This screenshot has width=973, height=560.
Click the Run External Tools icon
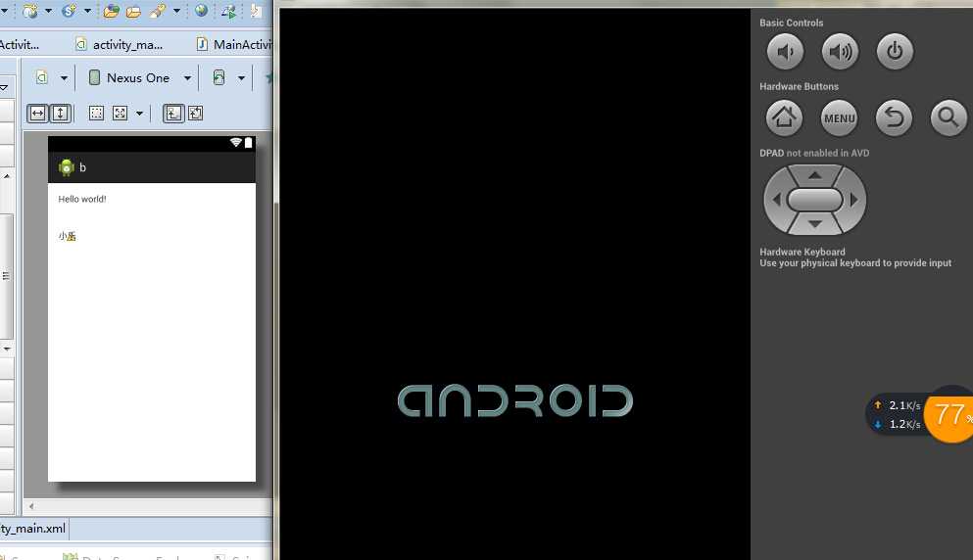click(x=229, y=11)
